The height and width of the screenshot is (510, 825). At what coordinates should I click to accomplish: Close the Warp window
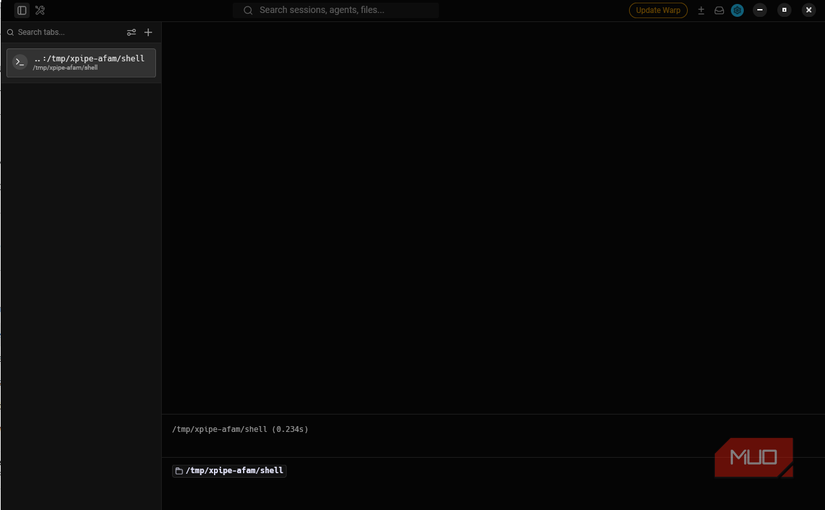point(809,10)
